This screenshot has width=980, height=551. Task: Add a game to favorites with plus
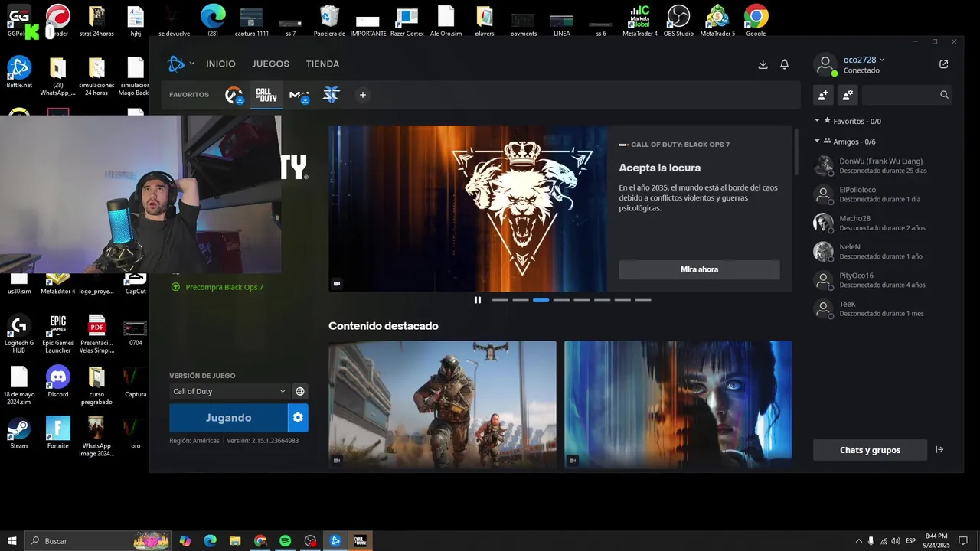(x=363, y=95)
